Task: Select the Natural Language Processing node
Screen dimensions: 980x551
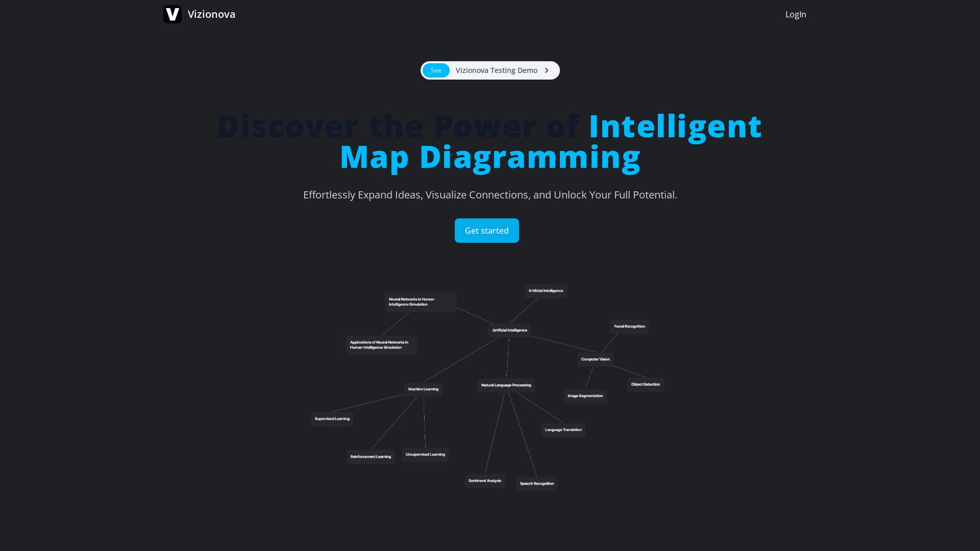Action: click(506, 385)
